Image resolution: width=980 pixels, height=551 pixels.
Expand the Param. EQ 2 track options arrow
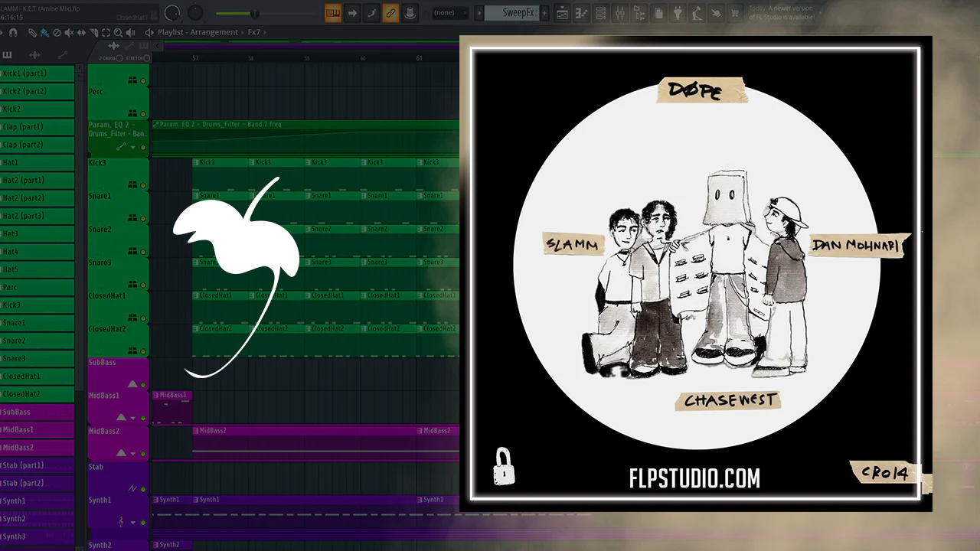coord(133,147)
